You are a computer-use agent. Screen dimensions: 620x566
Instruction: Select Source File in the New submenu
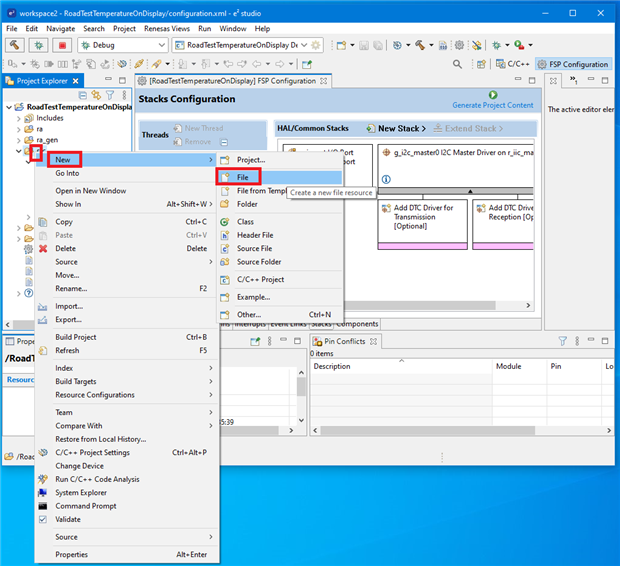pos(254,248)
